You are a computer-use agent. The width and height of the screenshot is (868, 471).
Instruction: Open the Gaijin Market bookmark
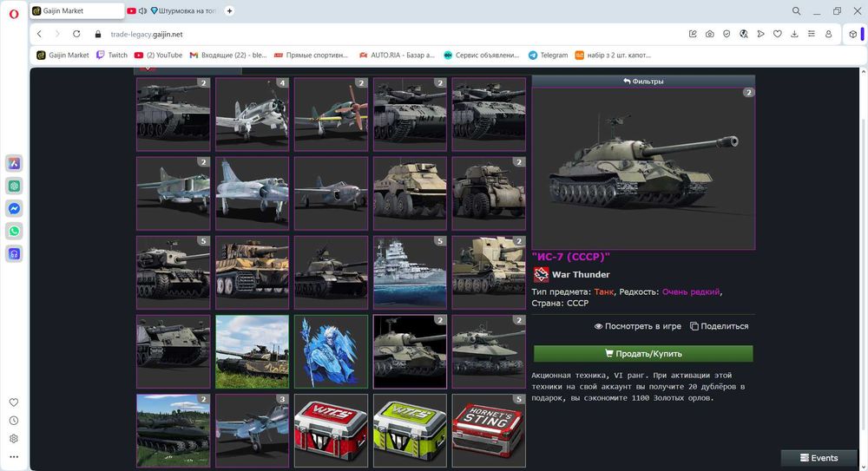click(x=62, y=55)
